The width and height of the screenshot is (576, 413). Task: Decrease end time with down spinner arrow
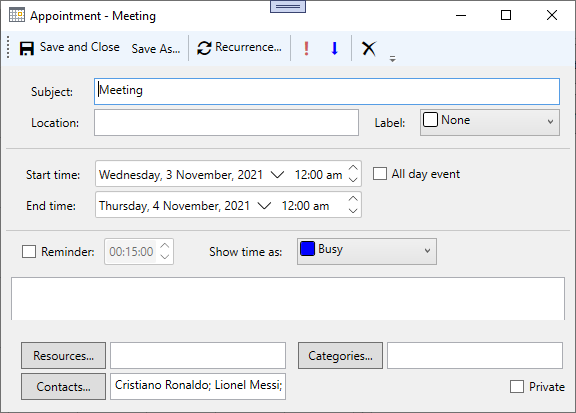[353, 211]
